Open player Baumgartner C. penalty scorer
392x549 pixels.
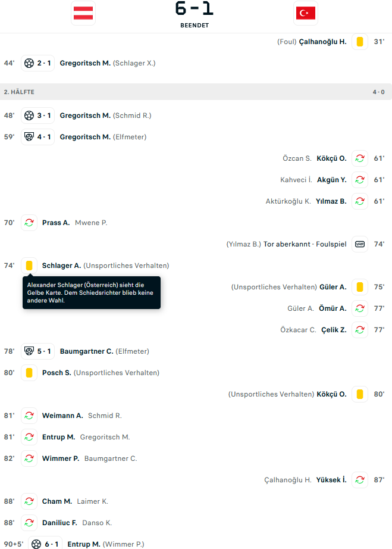click(86, 351)
